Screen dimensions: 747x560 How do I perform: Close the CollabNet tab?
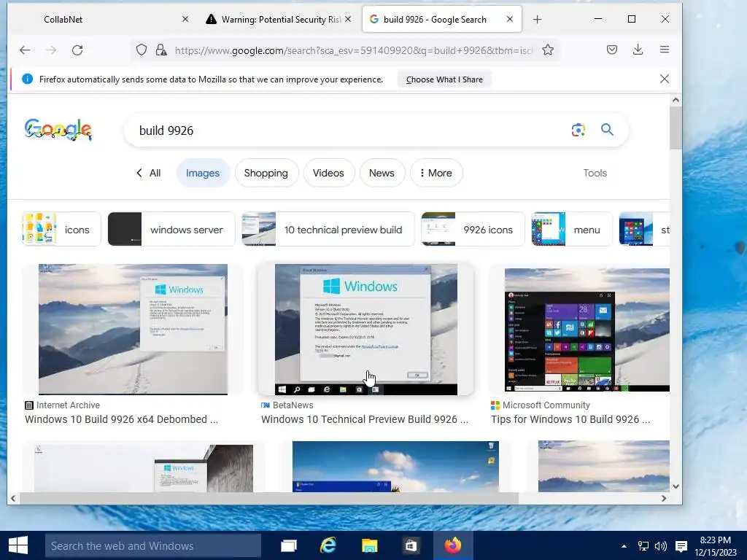point(185,19)
